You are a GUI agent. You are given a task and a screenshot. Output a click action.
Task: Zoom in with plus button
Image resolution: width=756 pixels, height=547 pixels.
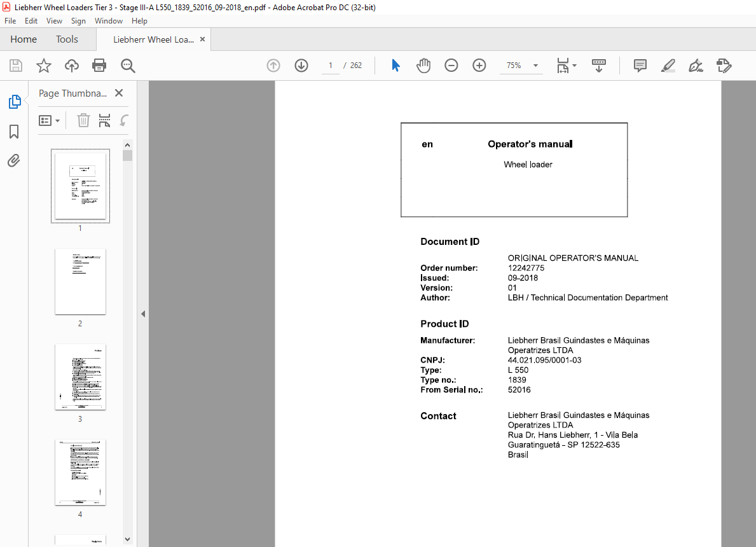(x=479, y=66)
